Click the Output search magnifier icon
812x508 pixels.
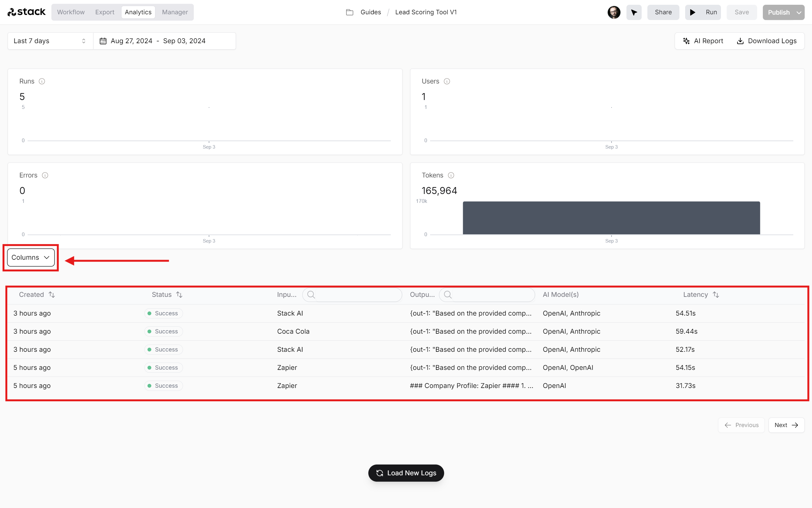click(x=448, y=295)
